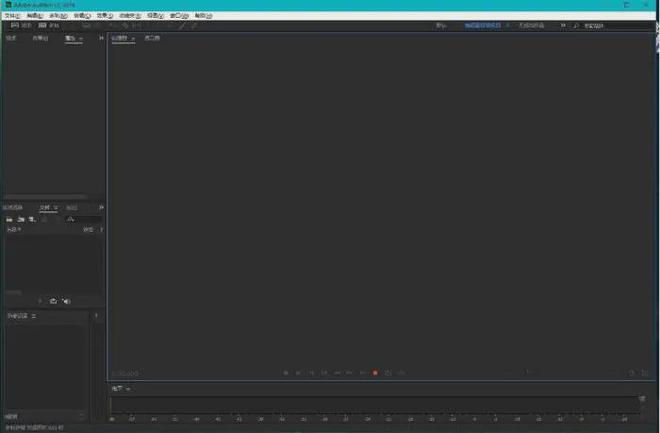Toggle Loop Playback in Files panel preview
The width and height of the screenshot is (660, 433).
point(53,301)
